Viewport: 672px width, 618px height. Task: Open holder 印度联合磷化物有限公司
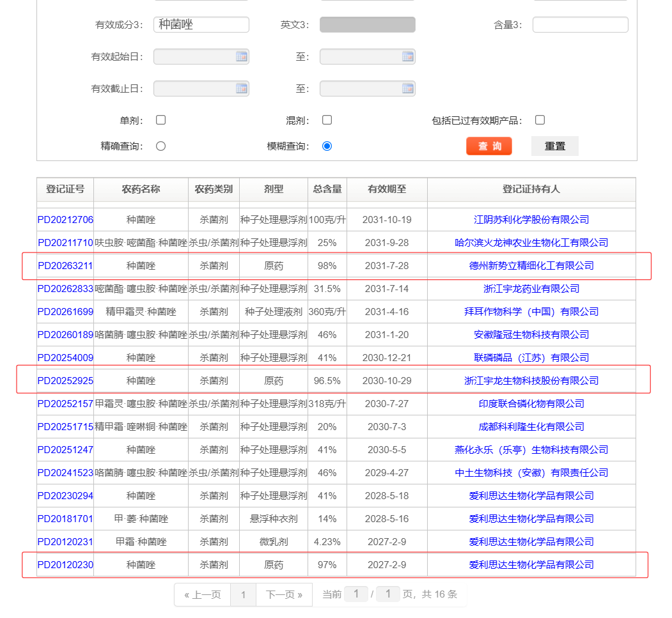(531, 404)
